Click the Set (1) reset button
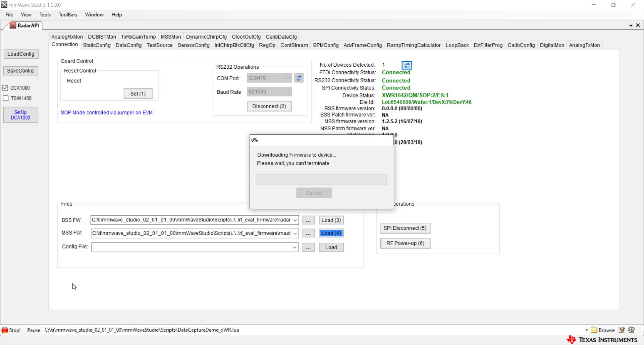This screenshot has height=345, width=644. (x=138, y=94)
